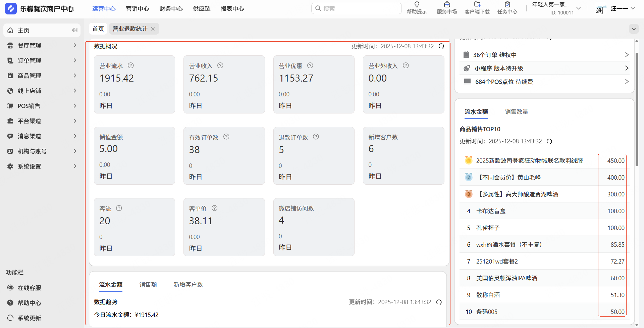Screen dimensions: 644x328
Task: Click the 乐檬餐饮商户中心 logo icon
Action: (11, 8)
